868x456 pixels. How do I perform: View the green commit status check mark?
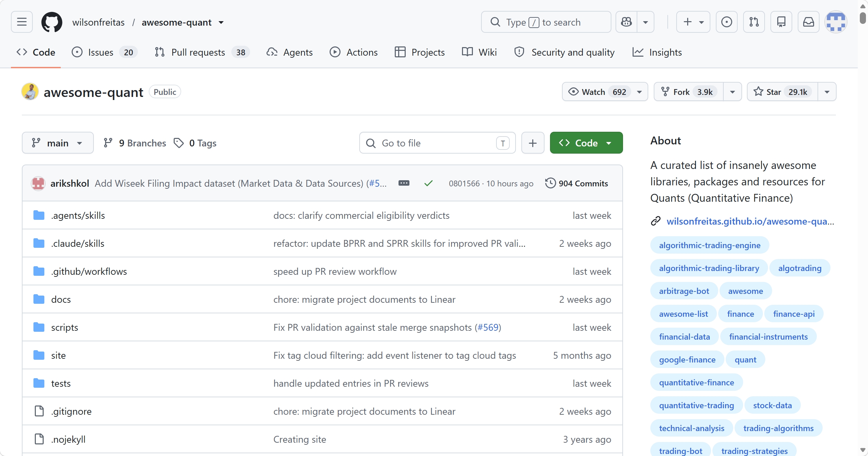pos(429,183)
